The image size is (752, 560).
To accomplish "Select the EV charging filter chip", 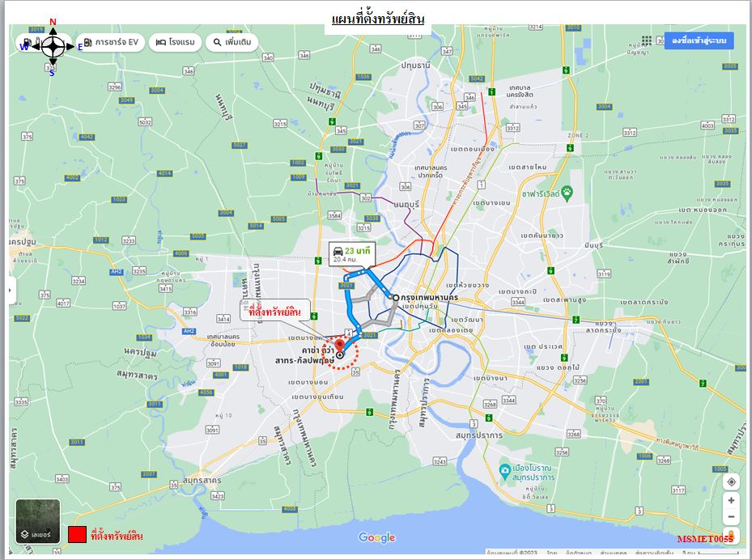I will coord(110,42).
